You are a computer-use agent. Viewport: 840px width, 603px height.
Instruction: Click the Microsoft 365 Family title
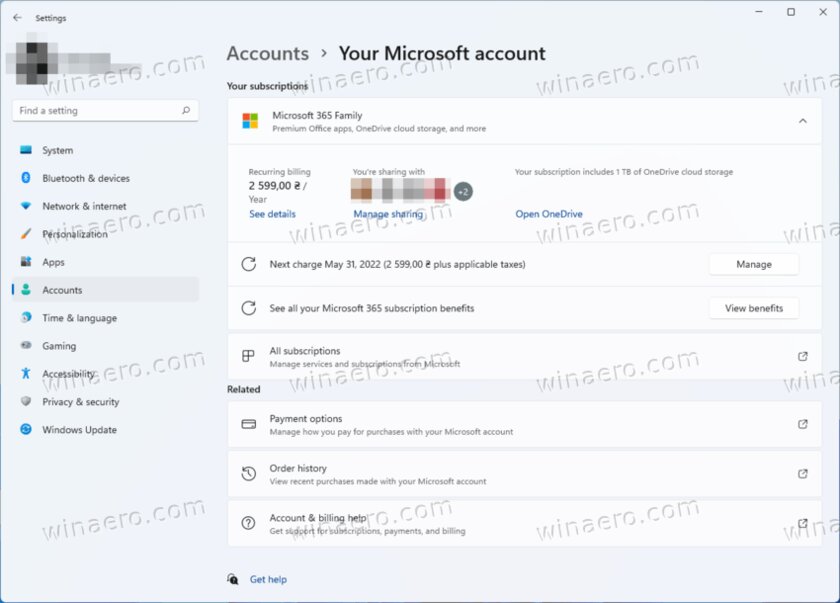click(x=317, y=115)
